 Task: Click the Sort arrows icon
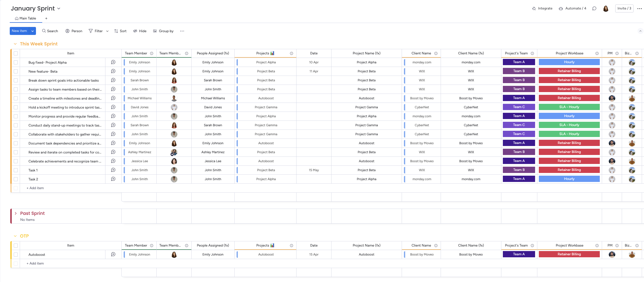pos(116,31)
